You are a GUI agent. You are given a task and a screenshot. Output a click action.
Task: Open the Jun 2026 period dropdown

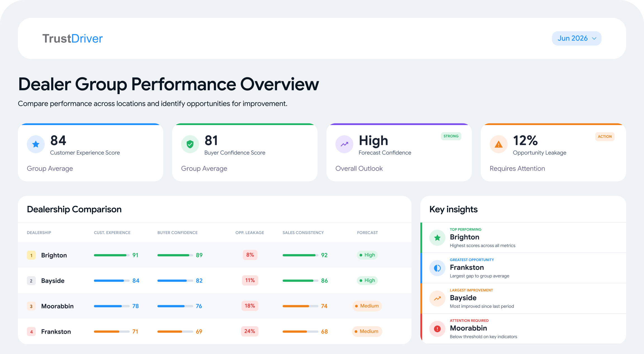576,38
